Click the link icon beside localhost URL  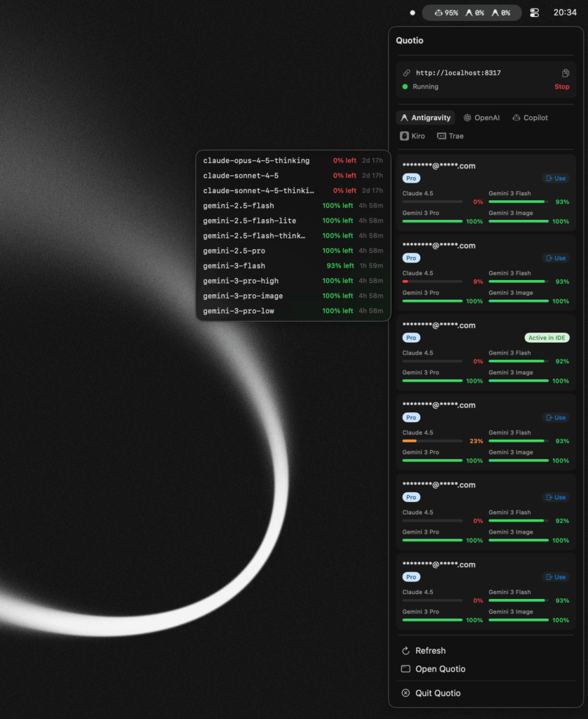pyautogui.click(x=406, y=73)
